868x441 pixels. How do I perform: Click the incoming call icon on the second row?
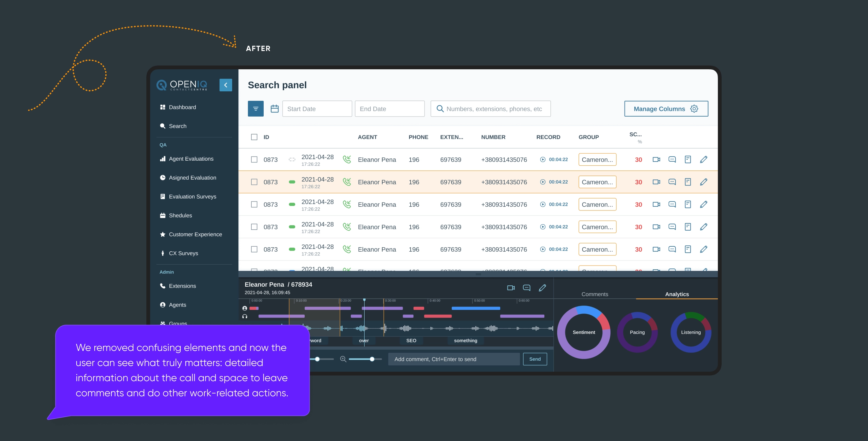(x=347, y=181)
